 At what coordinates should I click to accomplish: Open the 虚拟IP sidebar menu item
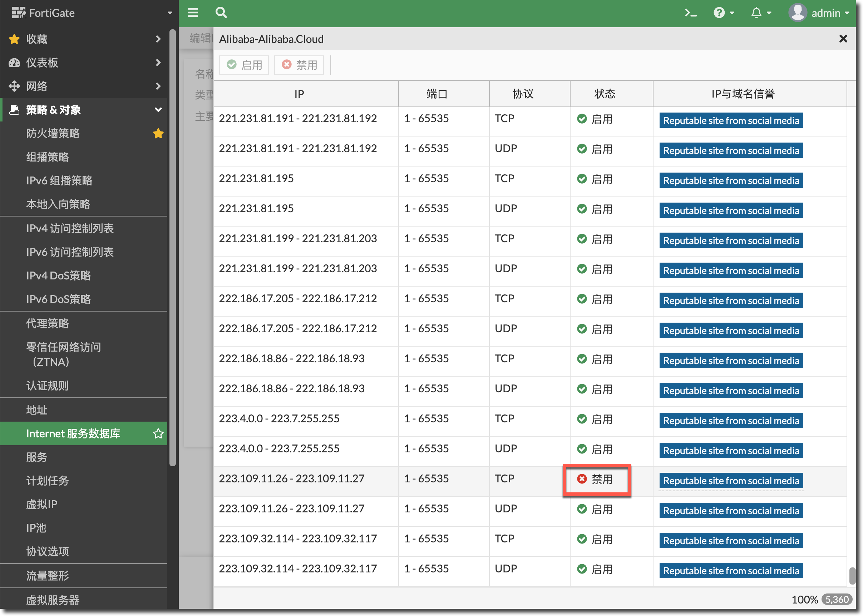pos(42,504)
